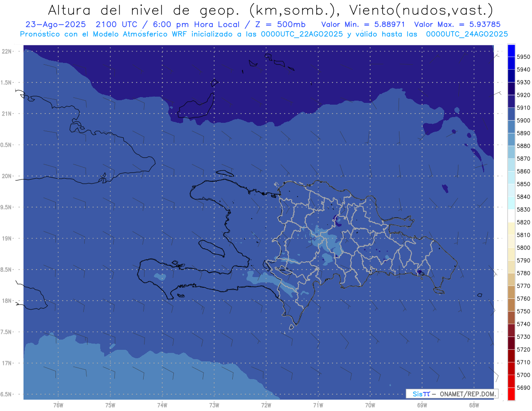This screenshot has height=411, width=532.
Task: Click the '5930' color scale label
Action: 523,82
